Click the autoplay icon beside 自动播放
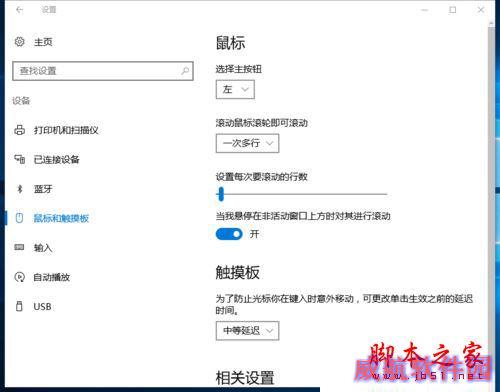Image resolution: width=500 pixels, height=392 pixels. [20, 277]
